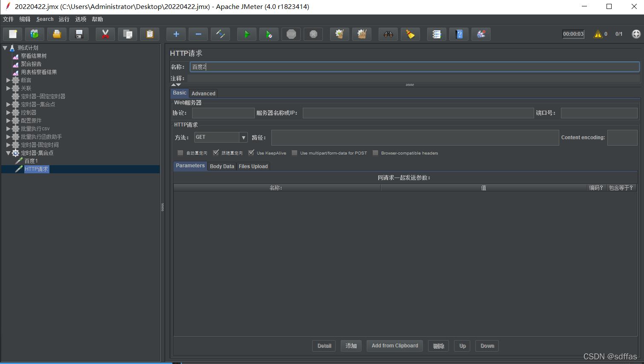Viewport: 644px width, 364px height.
Task: Switch to the Advanced tab
Action: pos(203,94)
